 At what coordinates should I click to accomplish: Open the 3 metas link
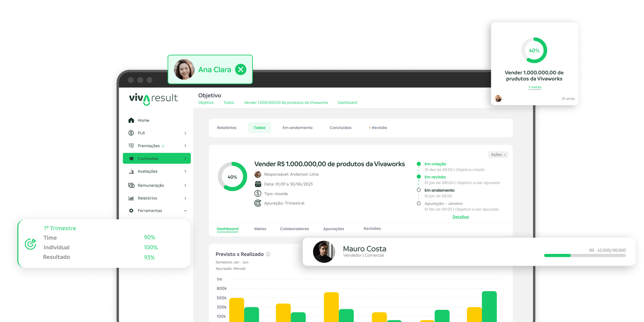[x=535, y=87]
